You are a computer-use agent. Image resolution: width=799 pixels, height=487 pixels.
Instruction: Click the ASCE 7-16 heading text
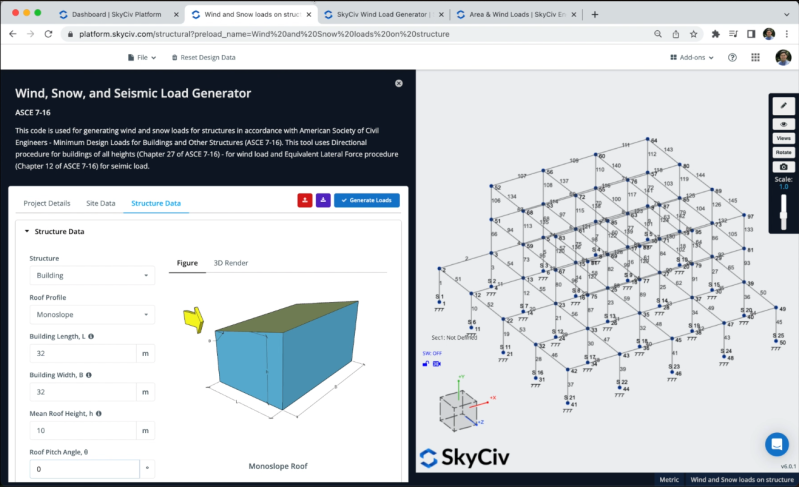[33, 113]
